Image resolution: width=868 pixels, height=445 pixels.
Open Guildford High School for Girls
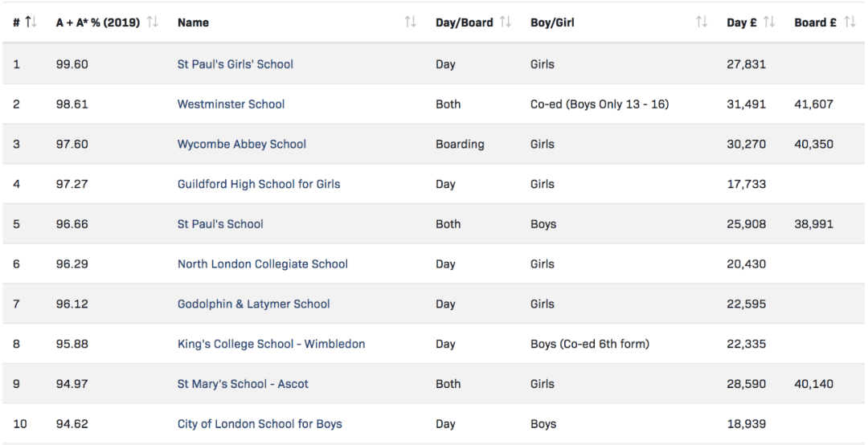coord(258,184)
